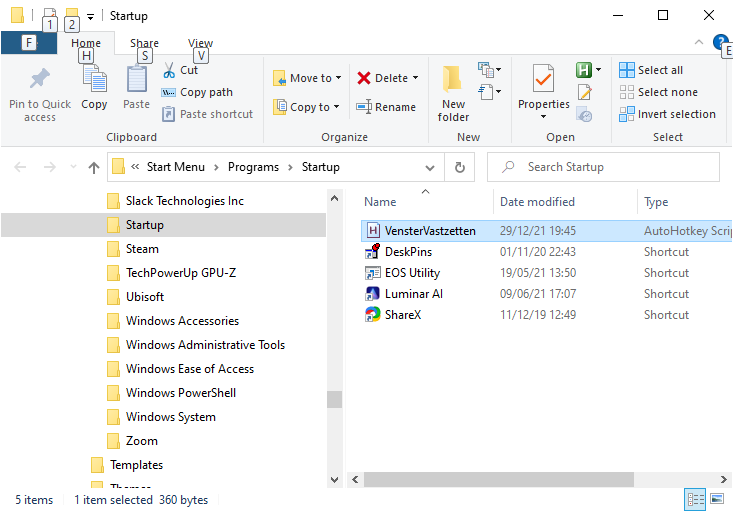Click the New folder quick access icon

(x=72, y=14)
